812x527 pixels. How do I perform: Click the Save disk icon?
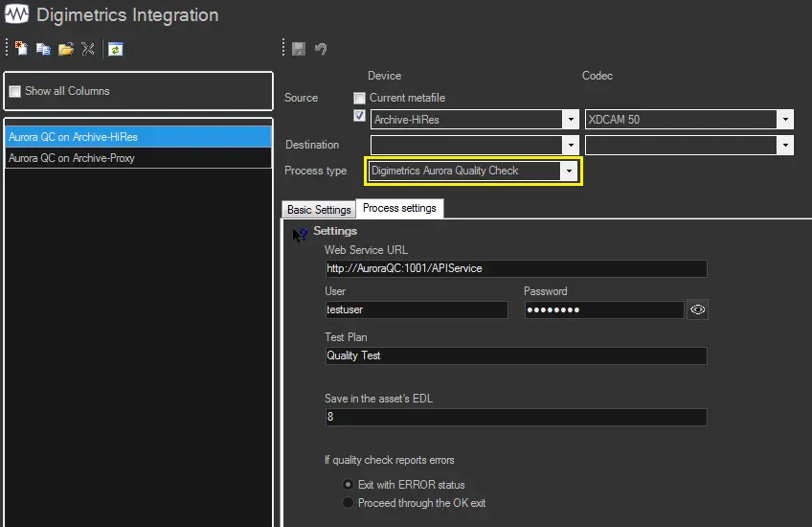[299, 49]
